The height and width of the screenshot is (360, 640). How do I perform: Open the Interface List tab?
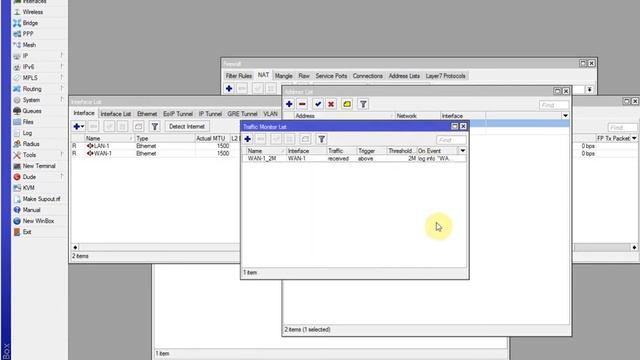click(x=116, y=114)
